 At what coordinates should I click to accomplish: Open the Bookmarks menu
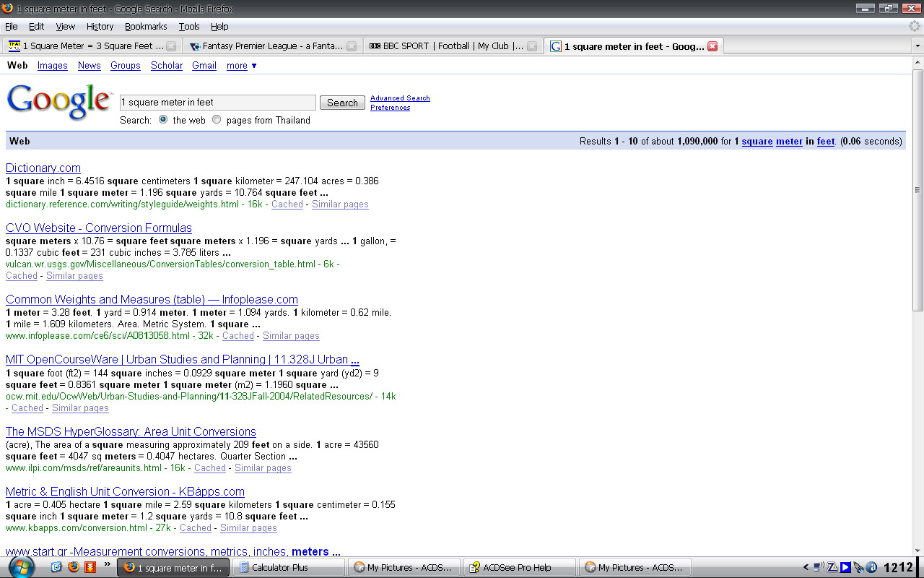(146, 27)
